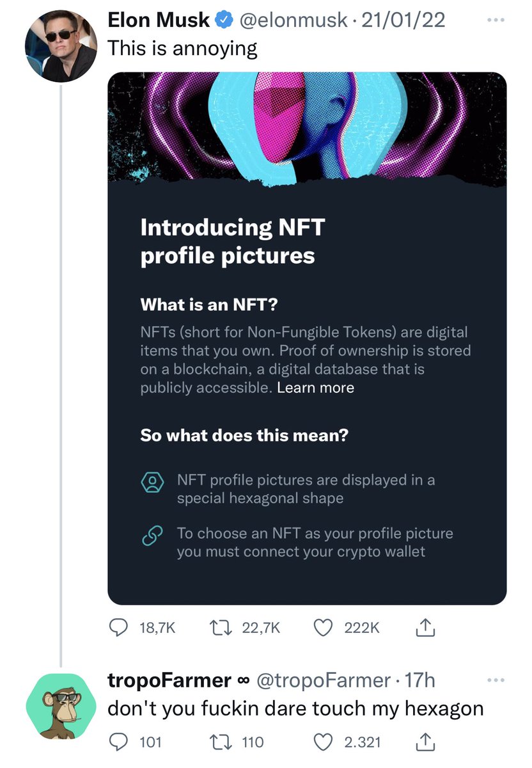Share Elon Musk's tweet
Image resolution: width=532 pixels, height=768 pixels.
tap(425, 628)
